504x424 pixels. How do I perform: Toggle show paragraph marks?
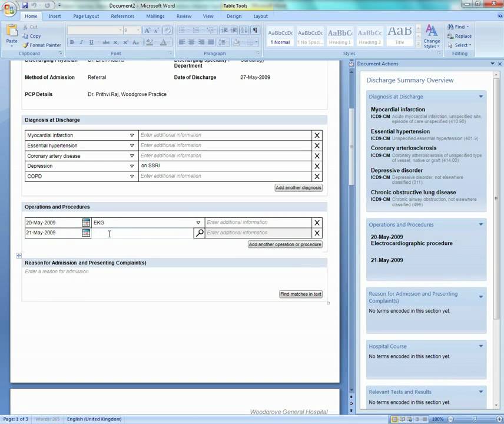(255, 30)
